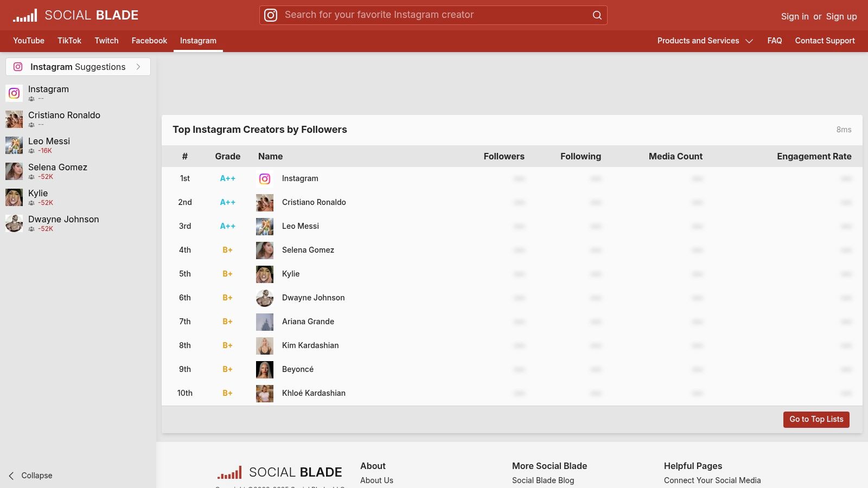Open the FAQ page
868x488 pixels.
coord(774,41)
